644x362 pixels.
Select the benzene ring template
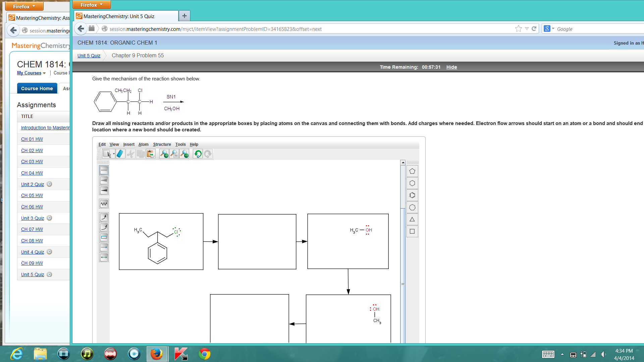click(x=412, y=195)
